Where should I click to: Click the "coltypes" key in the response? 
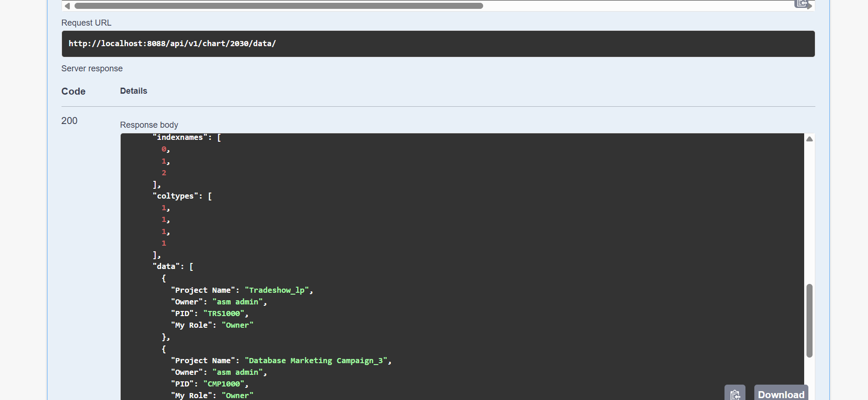click(175, 196)
